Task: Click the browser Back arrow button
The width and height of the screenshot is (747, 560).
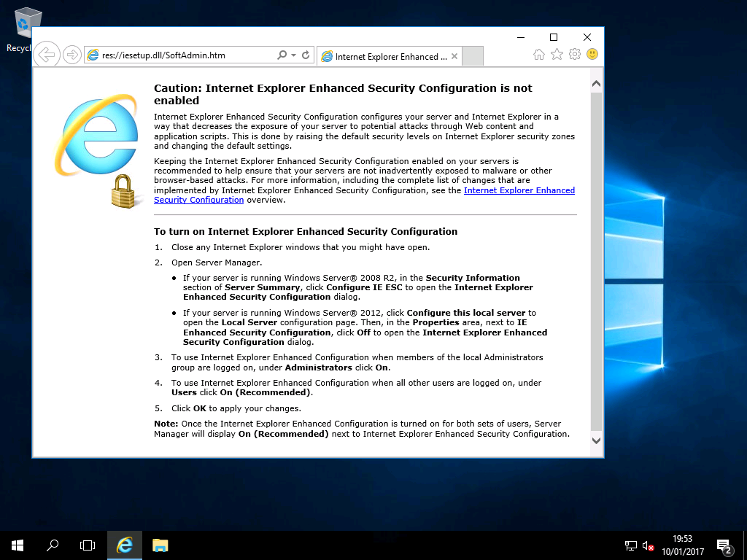Action: coord(47,55)
